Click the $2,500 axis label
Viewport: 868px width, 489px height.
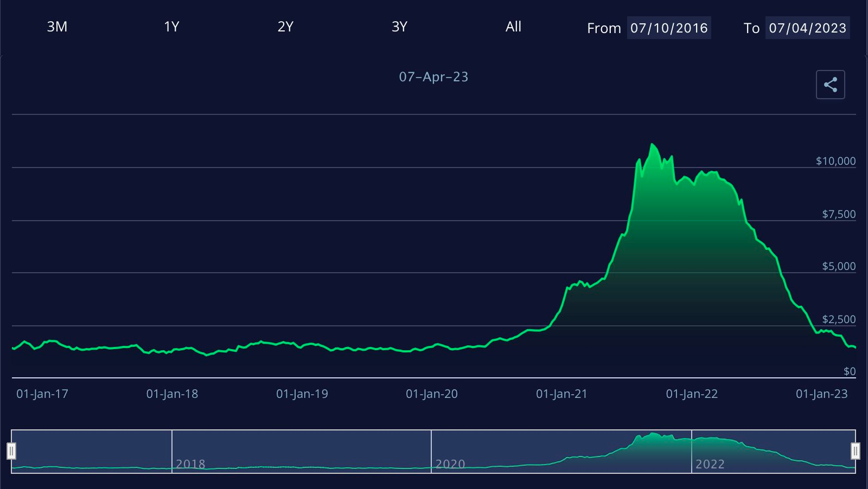[x=839, y=319]
